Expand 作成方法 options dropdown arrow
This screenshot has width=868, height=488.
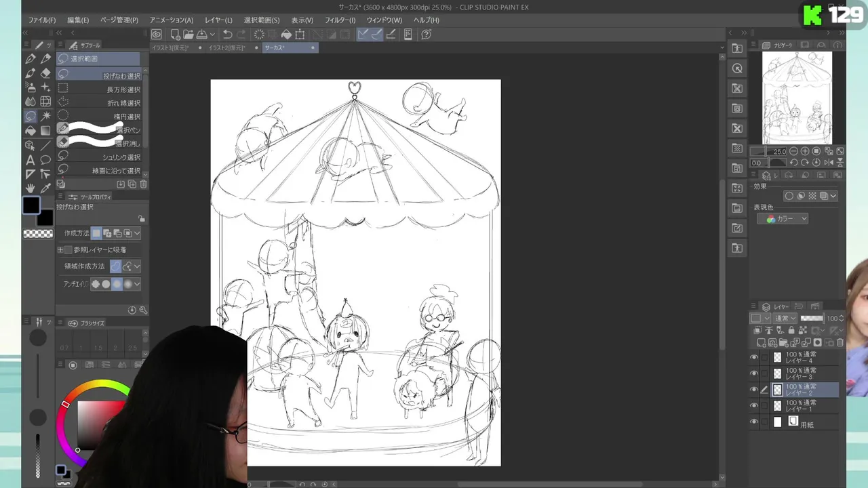(137, 233)
